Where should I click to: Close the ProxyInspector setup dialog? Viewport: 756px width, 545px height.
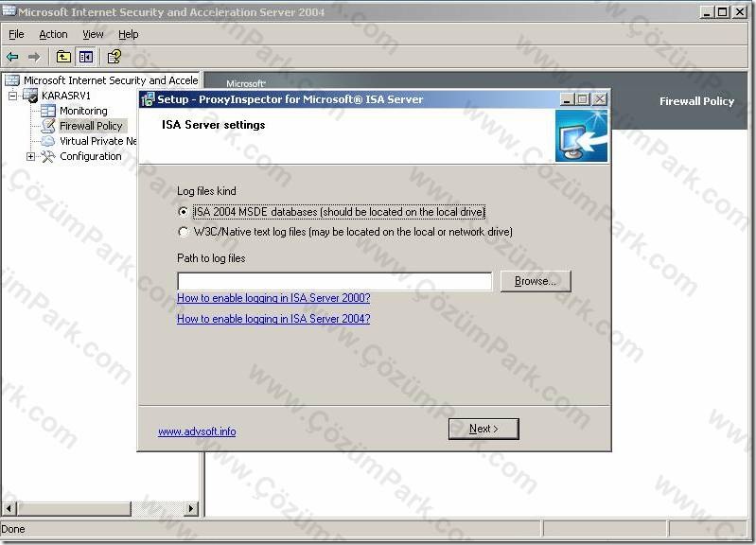coord(599,99)
